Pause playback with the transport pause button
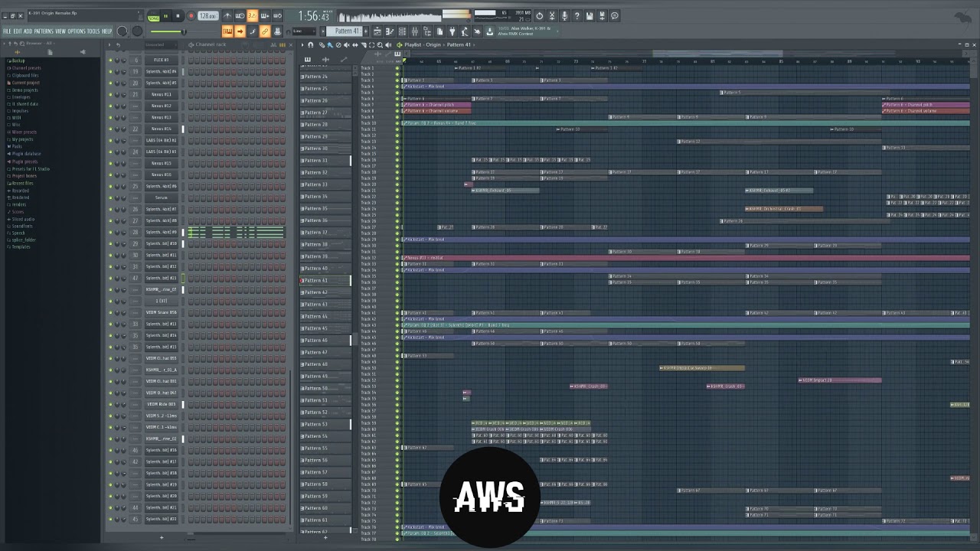Screen dimensions: 980x551 click(165, 16)
